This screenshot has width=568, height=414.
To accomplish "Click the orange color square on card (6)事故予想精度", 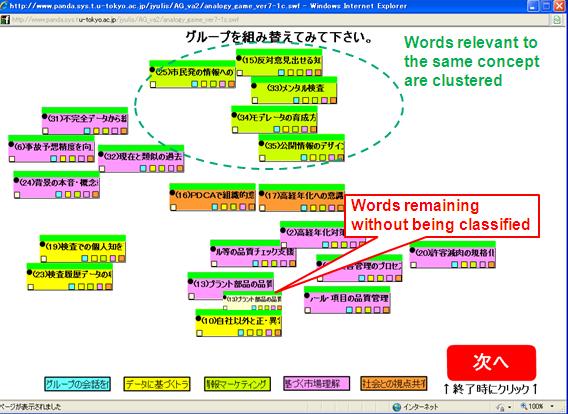I will tap(90, 159).
